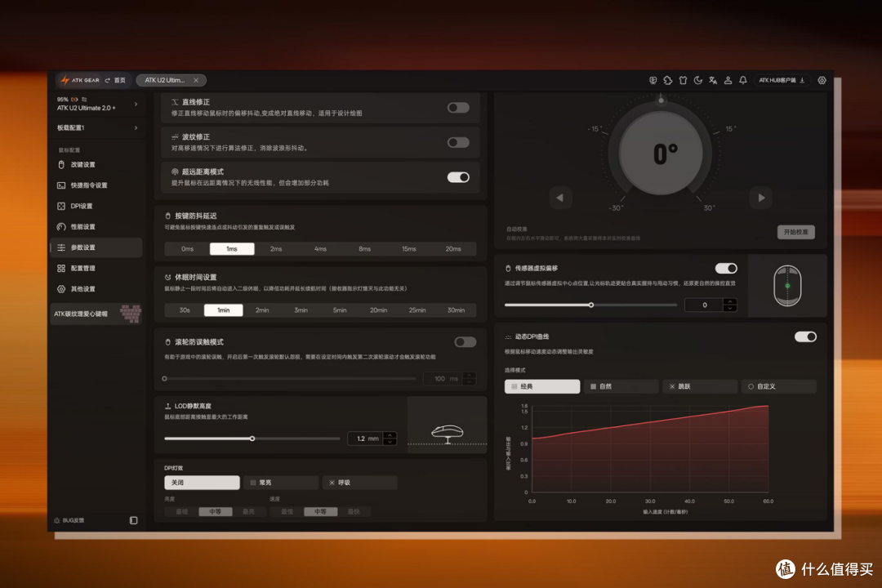Toggle 传感器虚拟偏移 sensor offset switch

pos(726,269)
